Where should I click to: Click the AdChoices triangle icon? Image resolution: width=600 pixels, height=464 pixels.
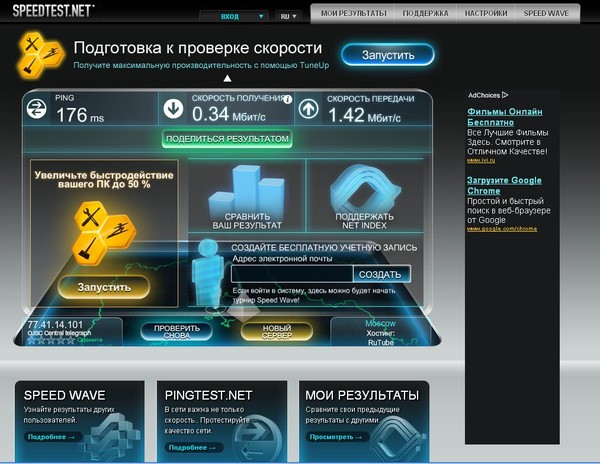pos(505,95)
